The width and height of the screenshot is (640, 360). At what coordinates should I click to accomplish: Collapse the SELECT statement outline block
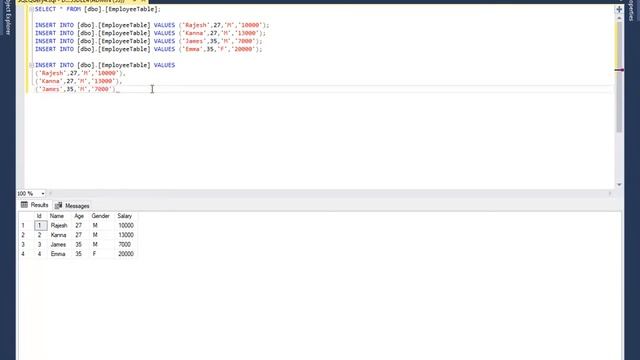pos(31,9)
